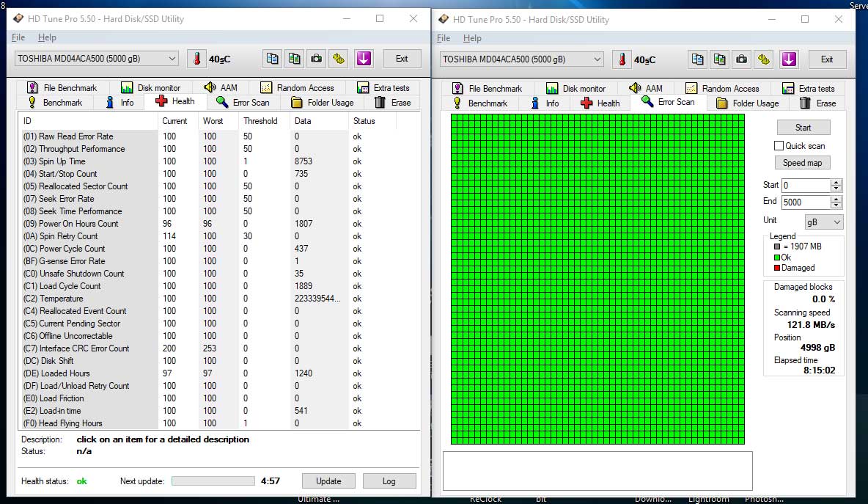Open Folder Usage tab in right window
Screen dimensions: 868x504
pos(747,103)
